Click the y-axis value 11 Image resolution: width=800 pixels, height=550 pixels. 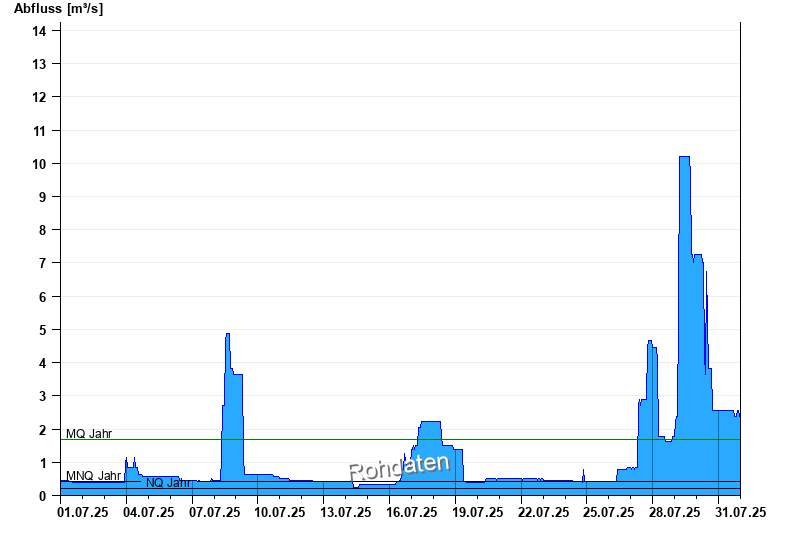[x=39, y=131]
